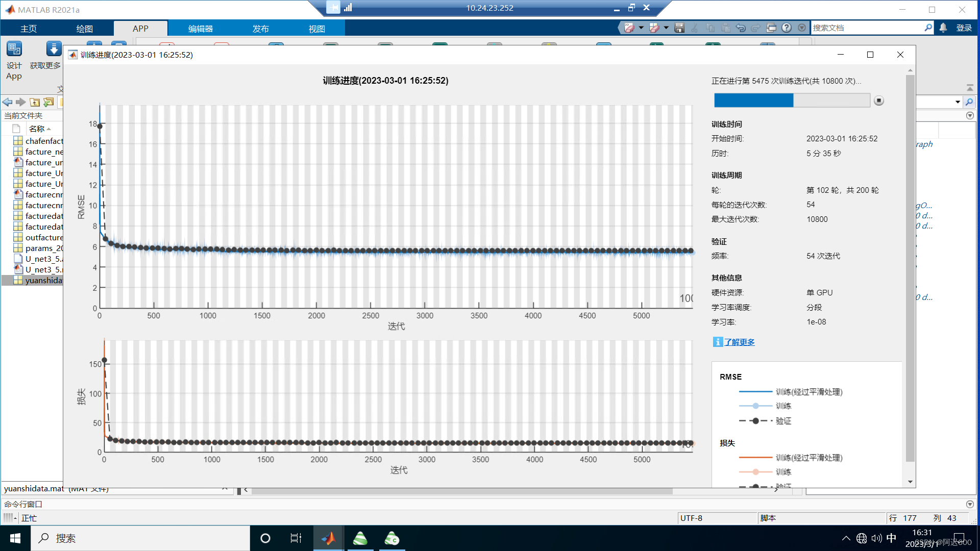The image size is (980, 551).
Task: Stop training with the stop button icon
Action: (x=879, y=101)
